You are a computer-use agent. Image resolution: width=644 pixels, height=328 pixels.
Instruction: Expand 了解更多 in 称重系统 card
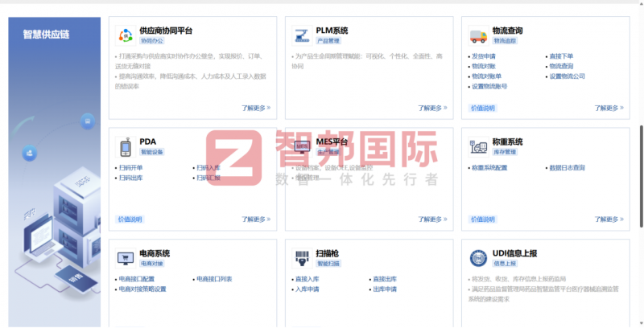(609, 219)
